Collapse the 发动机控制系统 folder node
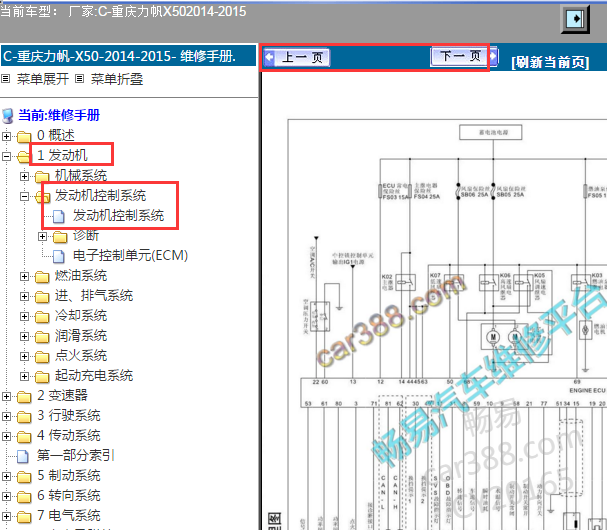607x530 pixels. [24, 197]
